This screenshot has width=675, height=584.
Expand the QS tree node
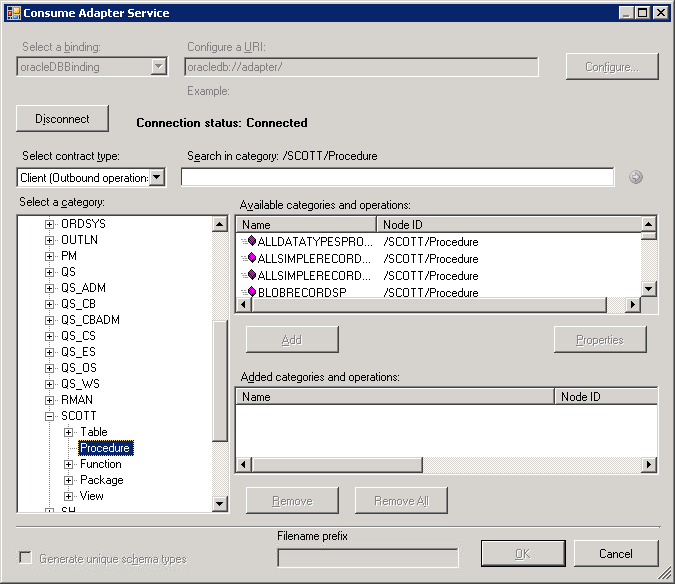(50, 272)
